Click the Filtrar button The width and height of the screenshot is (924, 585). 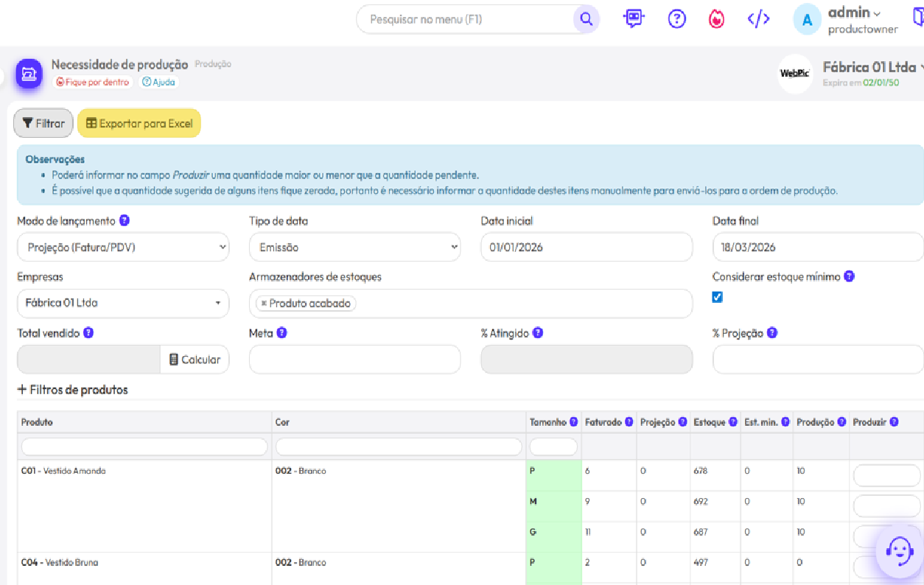(x=43, y=124)
